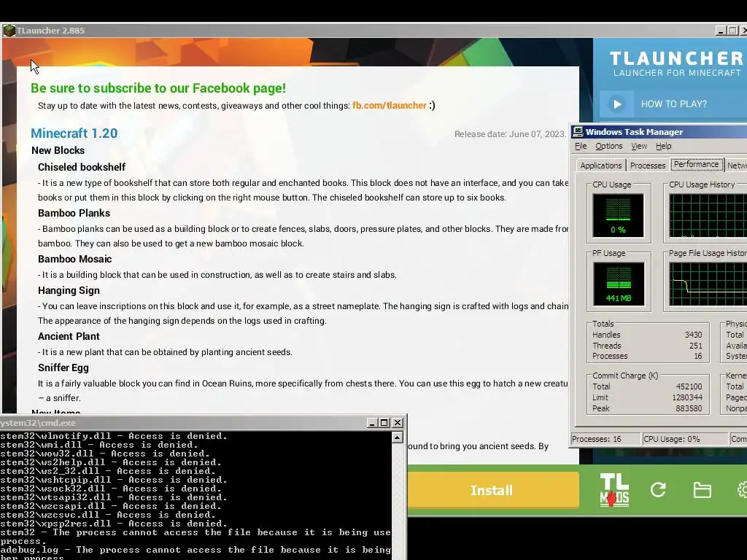Click the TLauncher title bar block icon

[x=9, y=31]
